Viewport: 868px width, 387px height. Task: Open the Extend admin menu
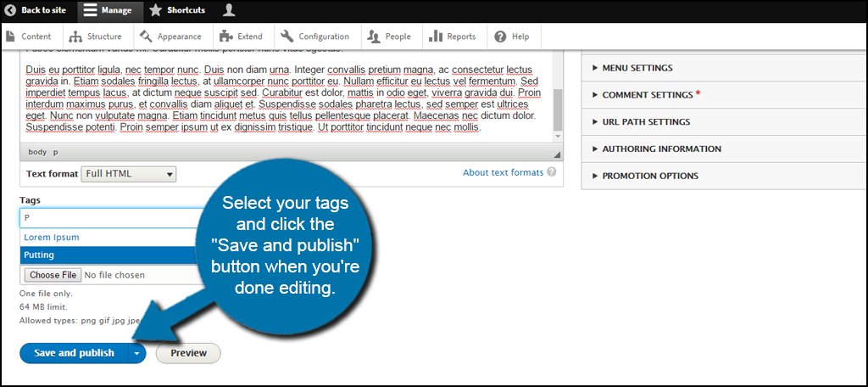coord(242,36)
